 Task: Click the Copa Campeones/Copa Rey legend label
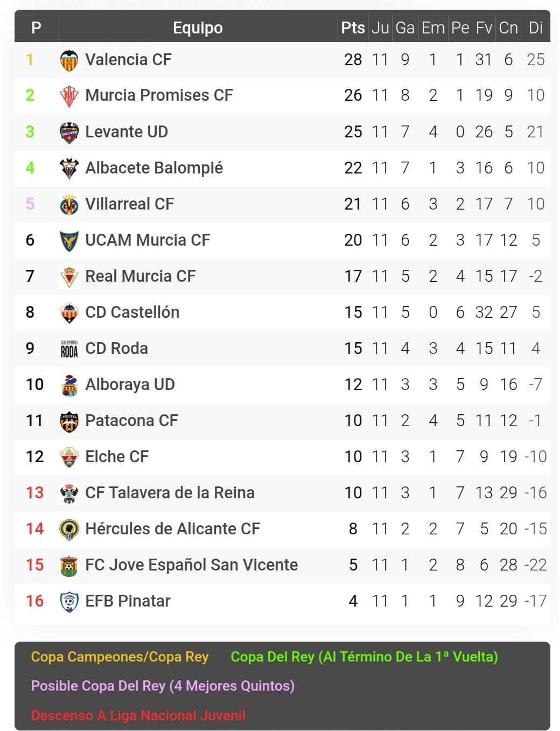click(x=120, y=657)
